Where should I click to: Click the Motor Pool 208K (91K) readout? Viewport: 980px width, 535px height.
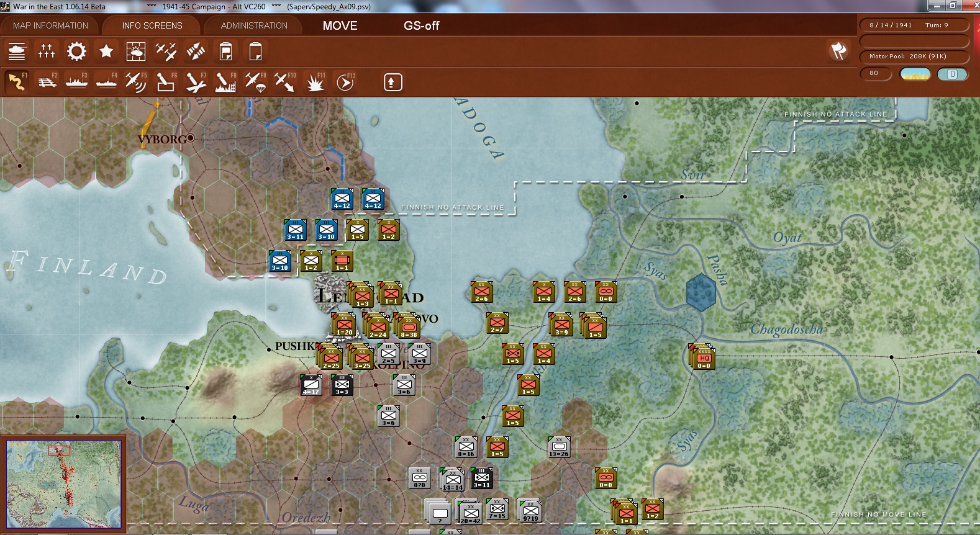click(x=914, y=56)
